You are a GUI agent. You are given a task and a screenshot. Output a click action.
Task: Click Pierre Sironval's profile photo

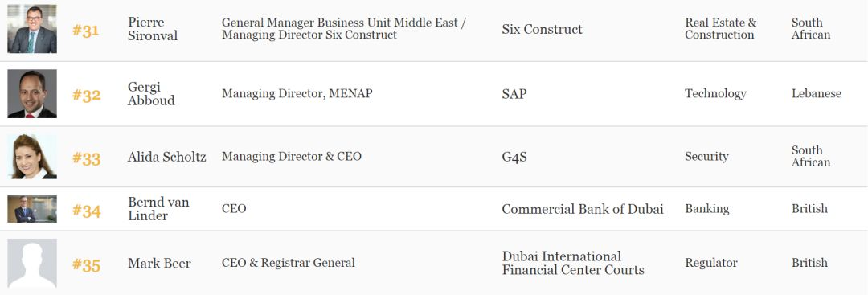tap(32, 29)
